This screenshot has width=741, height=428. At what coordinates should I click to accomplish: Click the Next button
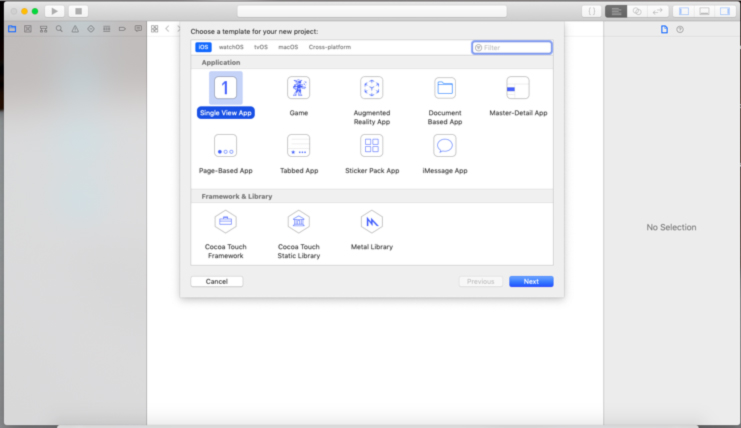(531, 282)
